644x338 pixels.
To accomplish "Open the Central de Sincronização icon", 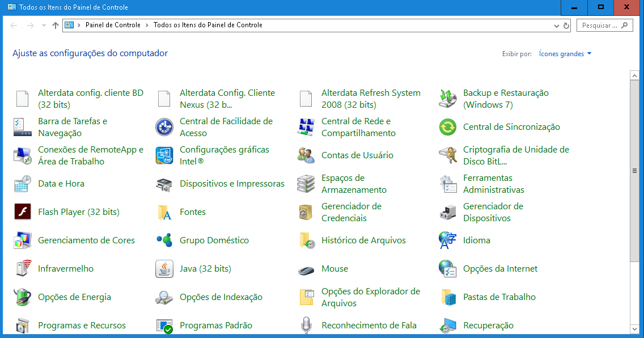I will (x=447, y=127).
